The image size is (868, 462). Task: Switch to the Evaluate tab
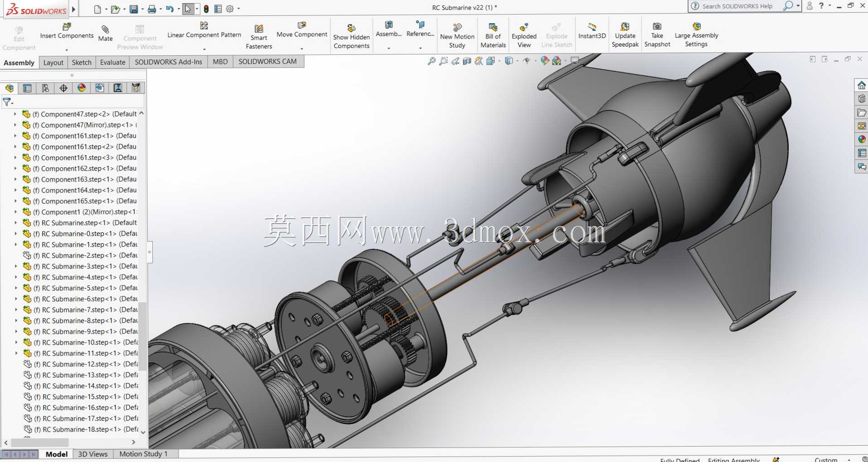pyautogui.click(x=112, y=63)
